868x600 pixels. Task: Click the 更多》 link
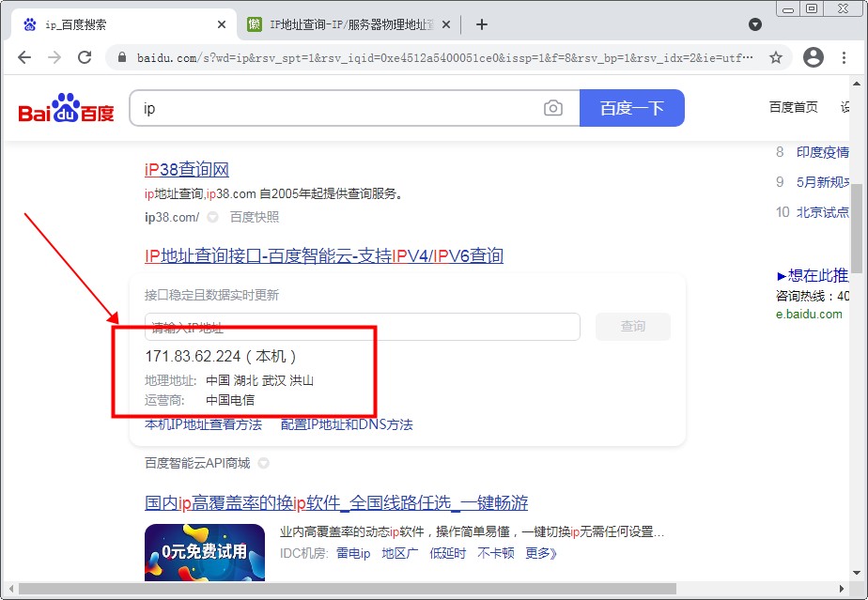pos(541,553)
